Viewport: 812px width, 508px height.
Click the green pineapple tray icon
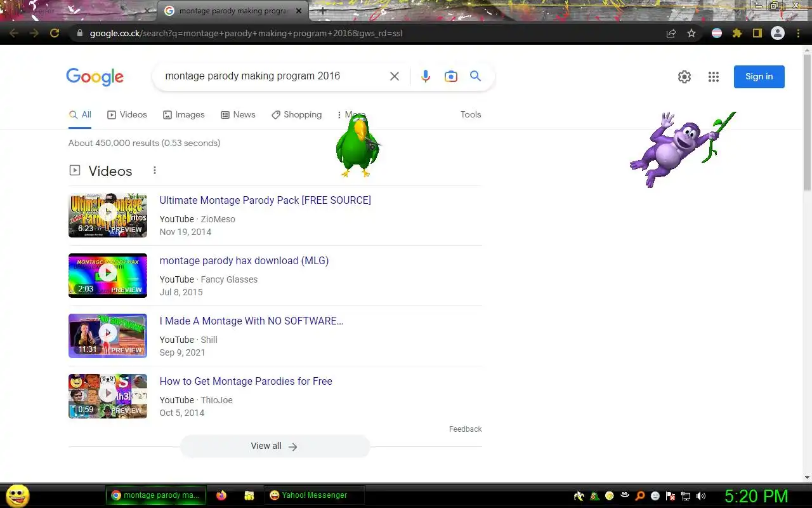coord(594,496)
